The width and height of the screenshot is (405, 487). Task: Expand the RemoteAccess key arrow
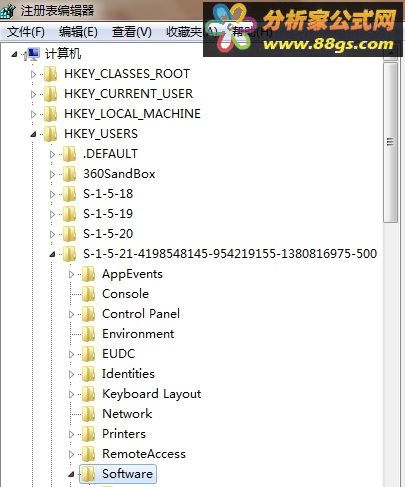(x=71, y=454)
